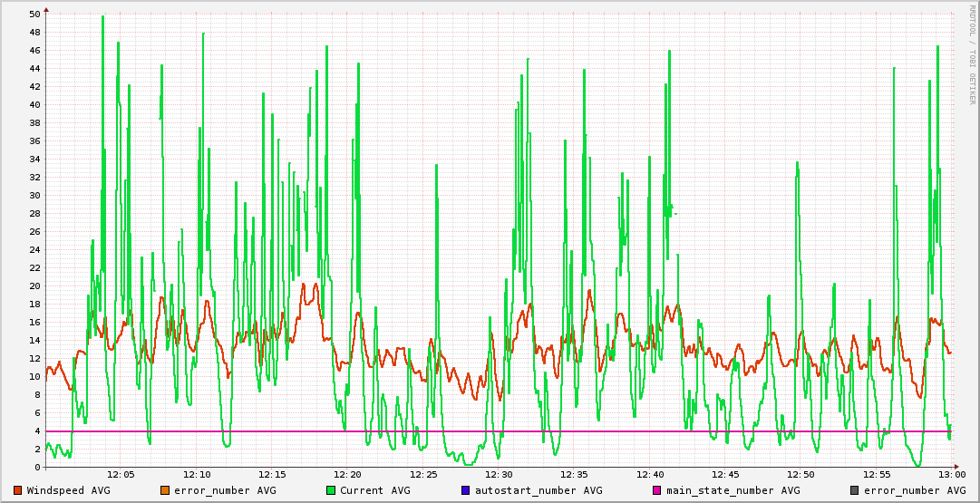Image resolution: width=980 pixels, height=503 pixels.
Task: Click the 12:45 time axis label
Action: click(x=725, y=474)
